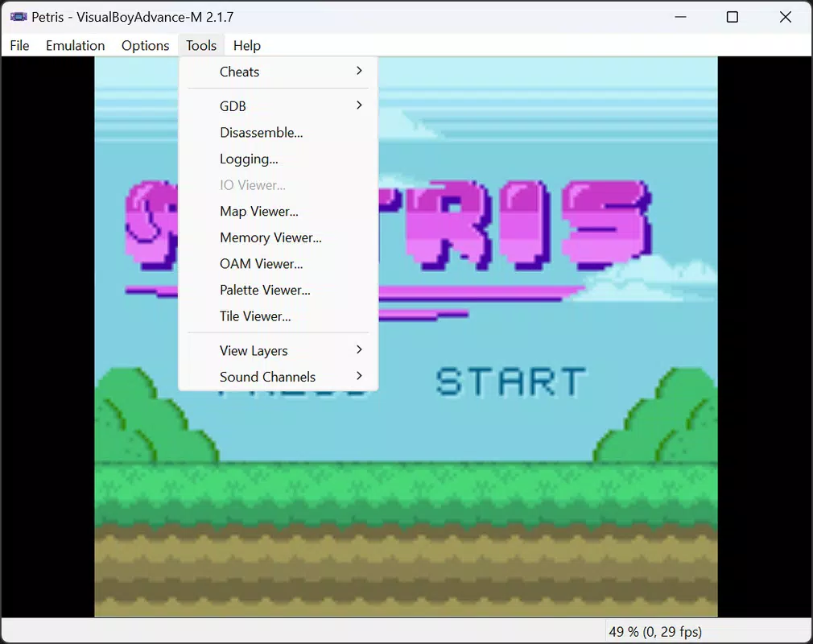
Task: Open the OAM Viewer...
Action: [278, 264]
